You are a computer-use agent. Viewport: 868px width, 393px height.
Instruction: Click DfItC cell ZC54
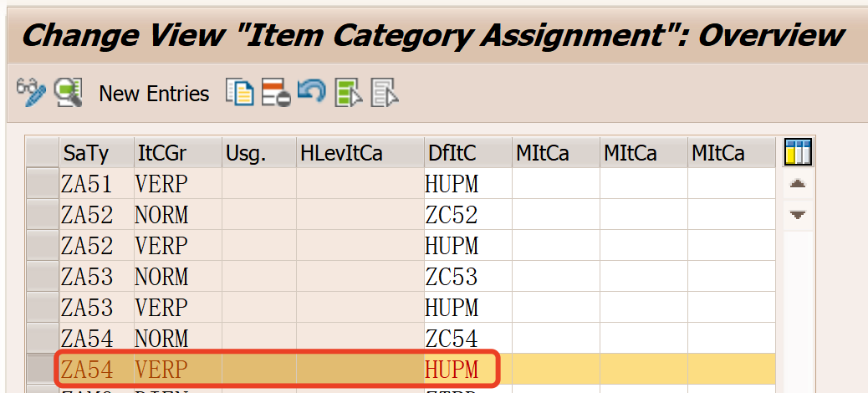tap(468, 339)
